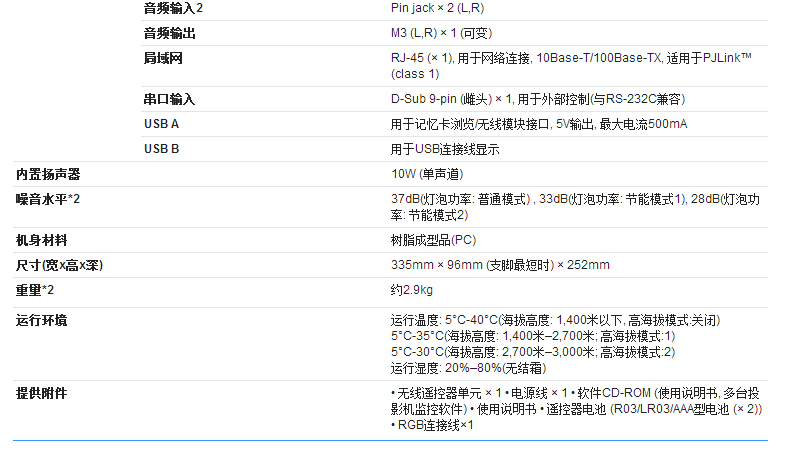The image size is (790, 454).
Task: Click the 尺寸(宽x高x深) heading
Action: click(x=60, y=265)
